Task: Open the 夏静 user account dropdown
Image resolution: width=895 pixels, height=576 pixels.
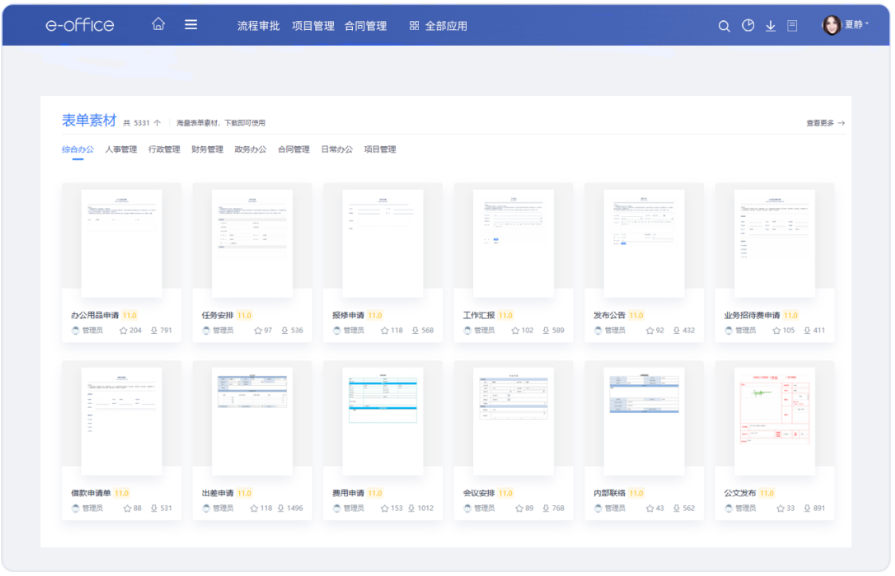Action: click(845, 25)
